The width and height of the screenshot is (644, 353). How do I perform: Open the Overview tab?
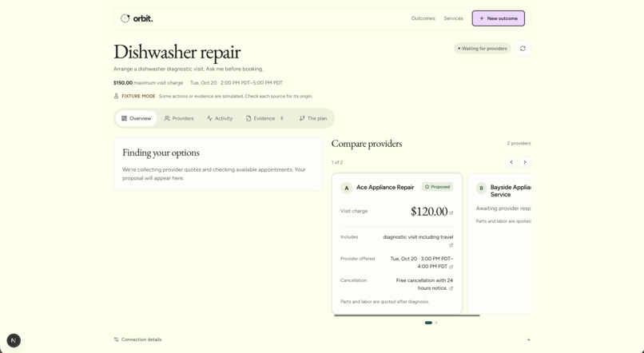click(136, 118)
